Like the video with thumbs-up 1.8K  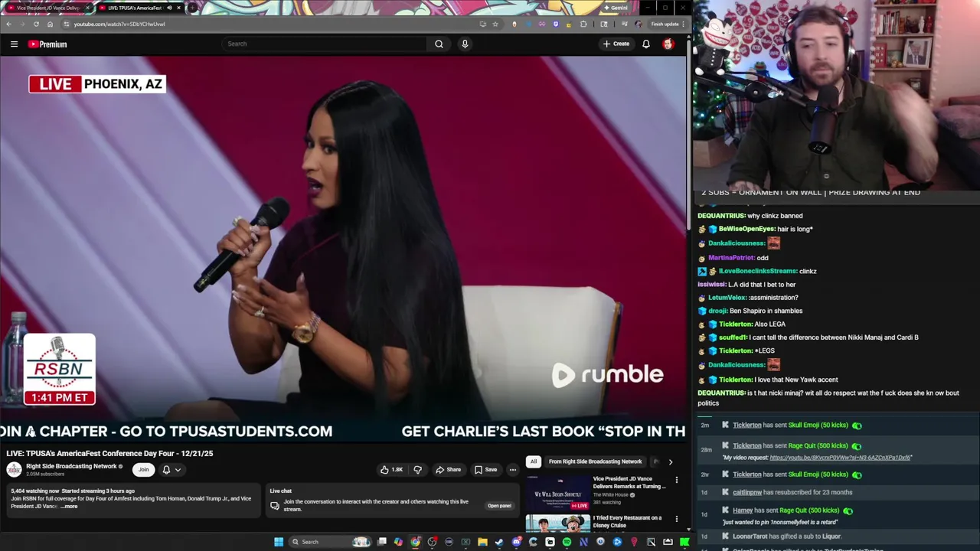[391, 470]
